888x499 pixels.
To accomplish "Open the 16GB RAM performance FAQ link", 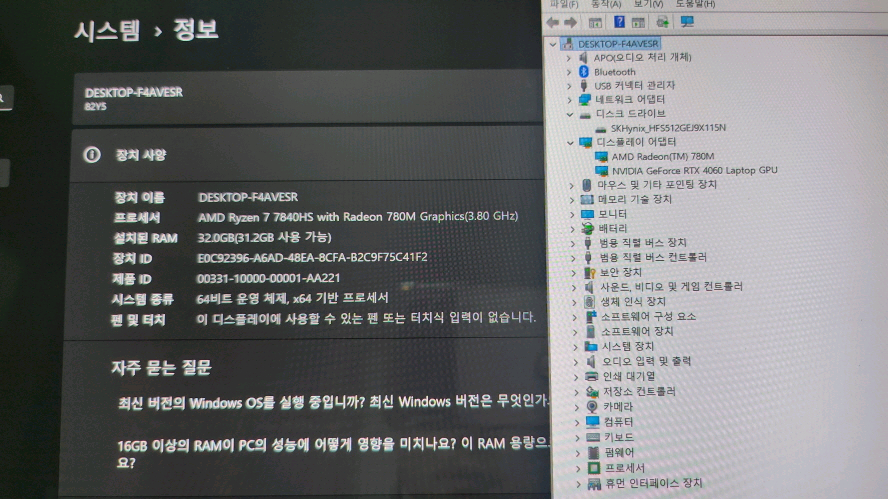I will pos(333,453).
